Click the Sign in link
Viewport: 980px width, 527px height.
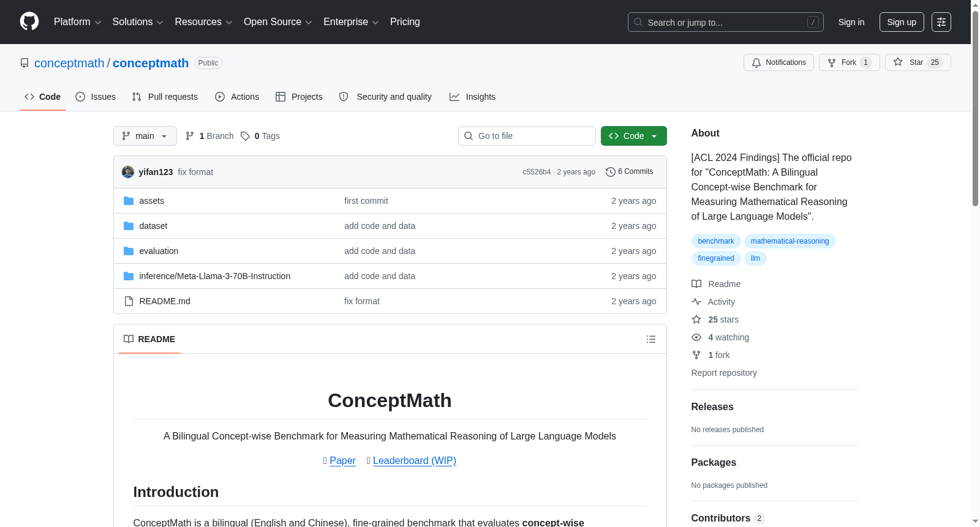(x=851, y=22)
